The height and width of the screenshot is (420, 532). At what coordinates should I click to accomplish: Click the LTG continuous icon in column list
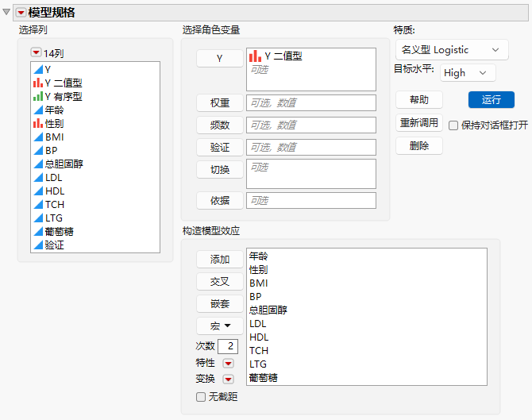click(x=38, y=218)
